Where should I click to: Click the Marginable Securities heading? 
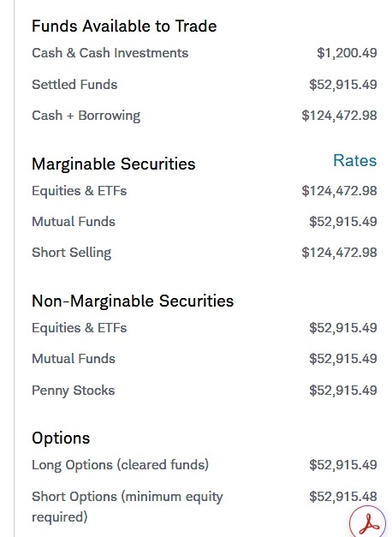[114, 164]
